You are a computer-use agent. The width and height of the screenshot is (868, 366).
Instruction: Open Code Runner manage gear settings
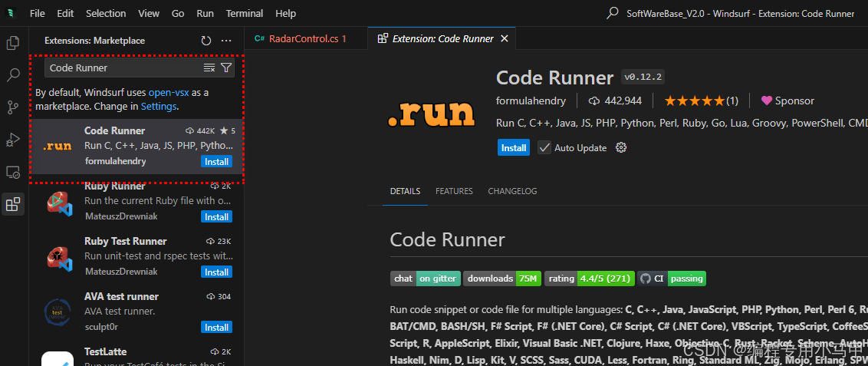[621, 147]
